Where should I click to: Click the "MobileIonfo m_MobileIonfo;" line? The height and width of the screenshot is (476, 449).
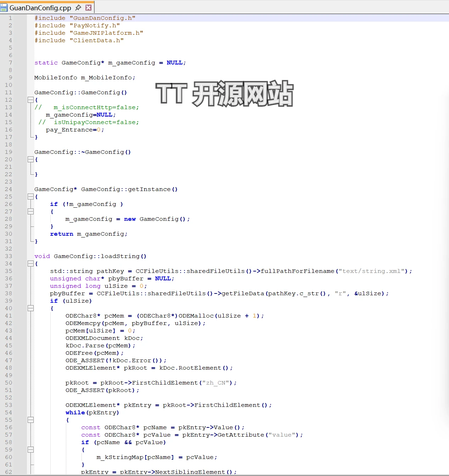coord(85,78)
